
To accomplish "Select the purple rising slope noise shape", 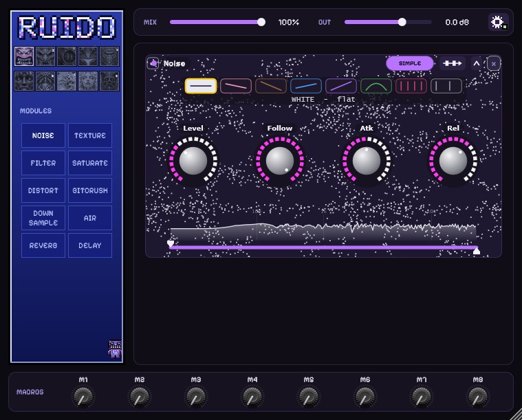I will [341, 86].
